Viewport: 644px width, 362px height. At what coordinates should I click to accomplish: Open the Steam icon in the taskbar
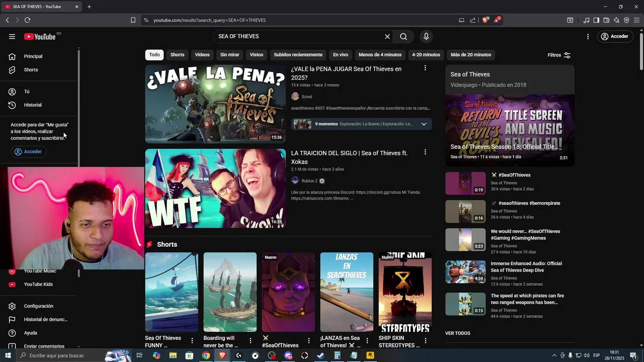(320, 355)
